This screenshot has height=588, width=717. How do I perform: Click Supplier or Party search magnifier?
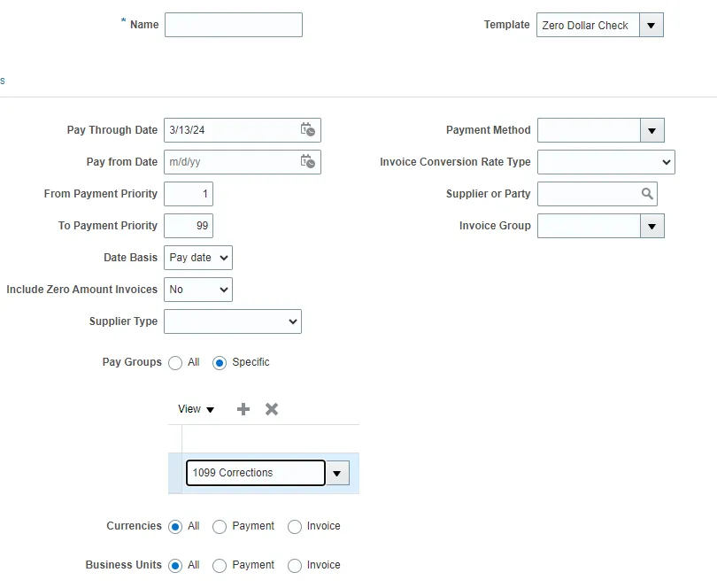[x=647, y=194]
